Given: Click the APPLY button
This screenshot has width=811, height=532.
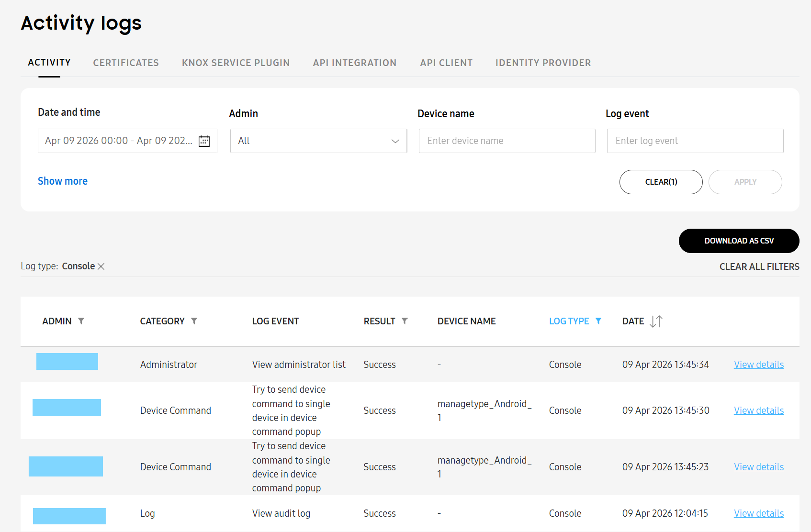Looking at the screenshot, I should (x=745, y=182).
